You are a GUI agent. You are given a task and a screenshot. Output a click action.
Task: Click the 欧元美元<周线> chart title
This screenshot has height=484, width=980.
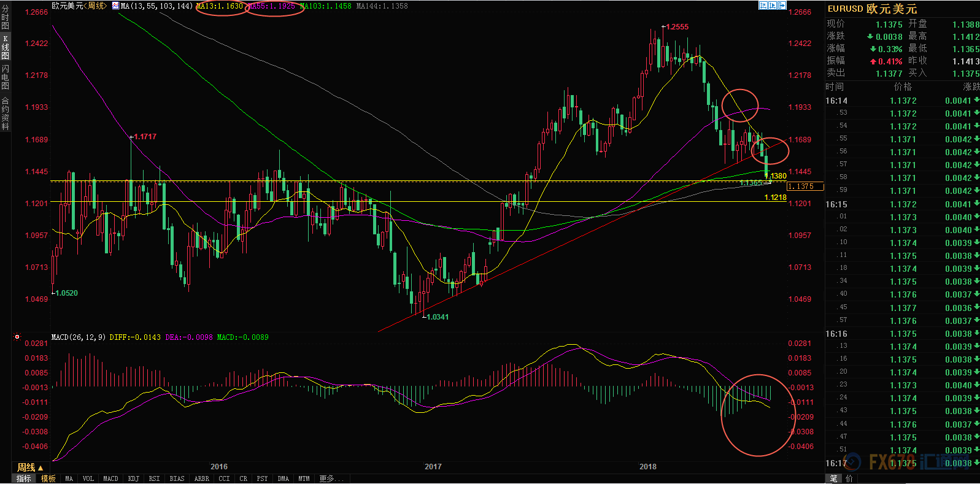(79, 6)
